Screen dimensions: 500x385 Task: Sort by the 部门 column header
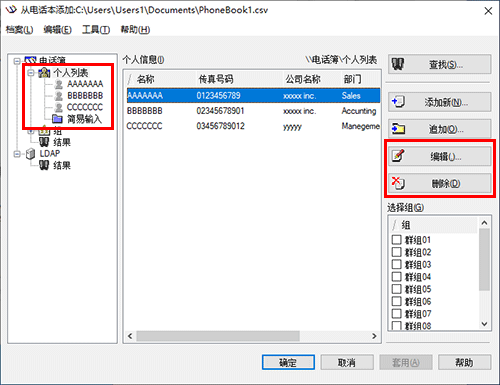click(360, 79)
